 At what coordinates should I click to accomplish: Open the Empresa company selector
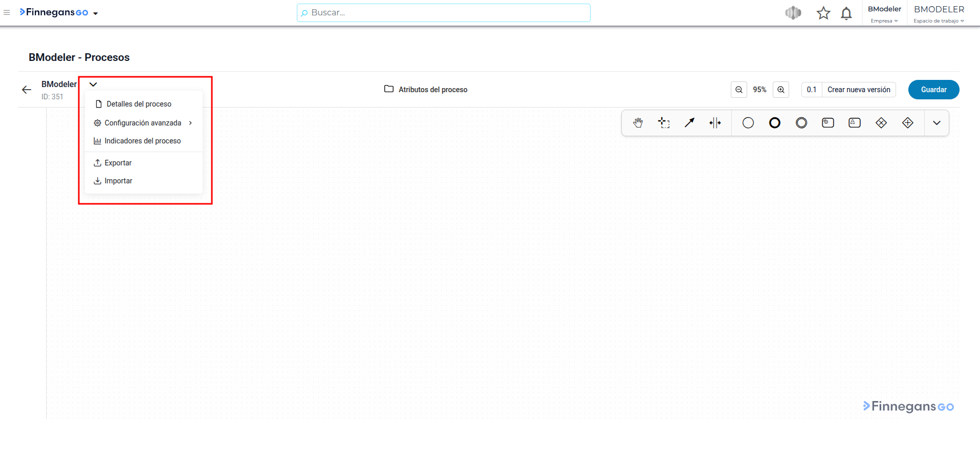[x=884, y=21]
